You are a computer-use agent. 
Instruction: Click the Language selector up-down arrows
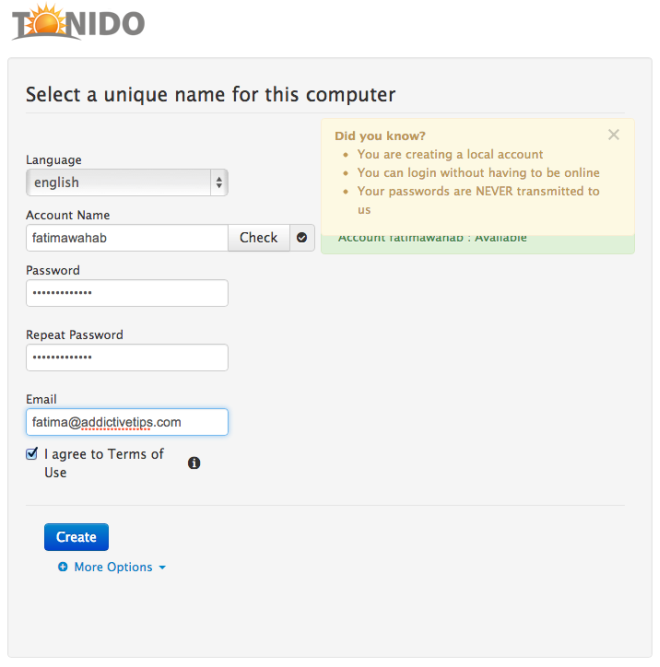219,182
